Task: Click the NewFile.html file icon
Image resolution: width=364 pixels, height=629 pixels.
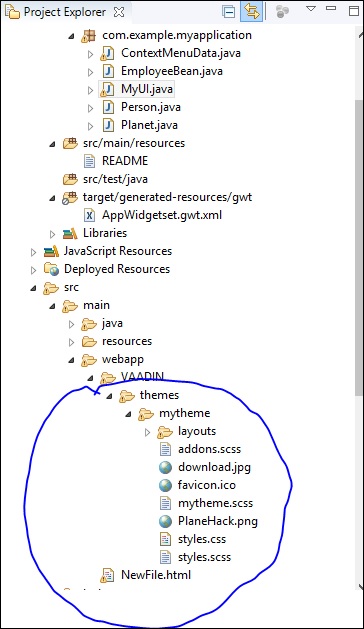Action: coord(108,575)
